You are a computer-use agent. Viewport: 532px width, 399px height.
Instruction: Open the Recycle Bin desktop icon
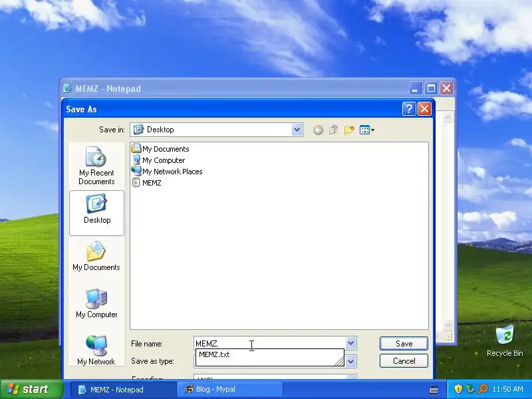click(505, 341)
